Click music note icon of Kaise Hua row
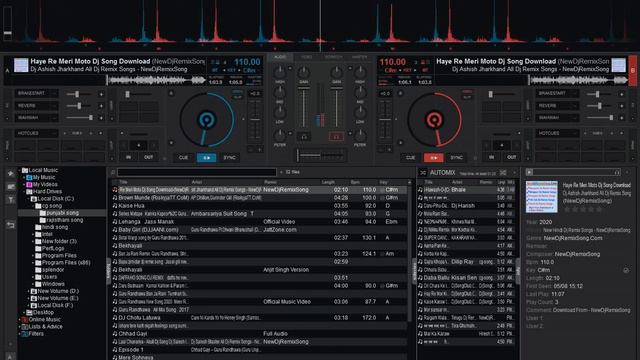The height and width of the screenshot is (360, 640). [x=115, y=206]
